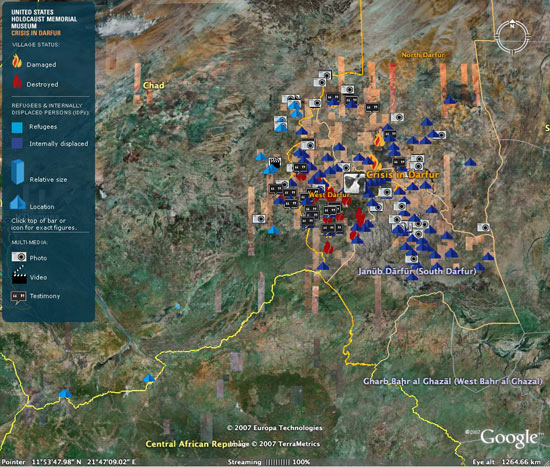The image size is (550, 467).
Task: Click the Relative size bar icon in legend
Action: 18,171
